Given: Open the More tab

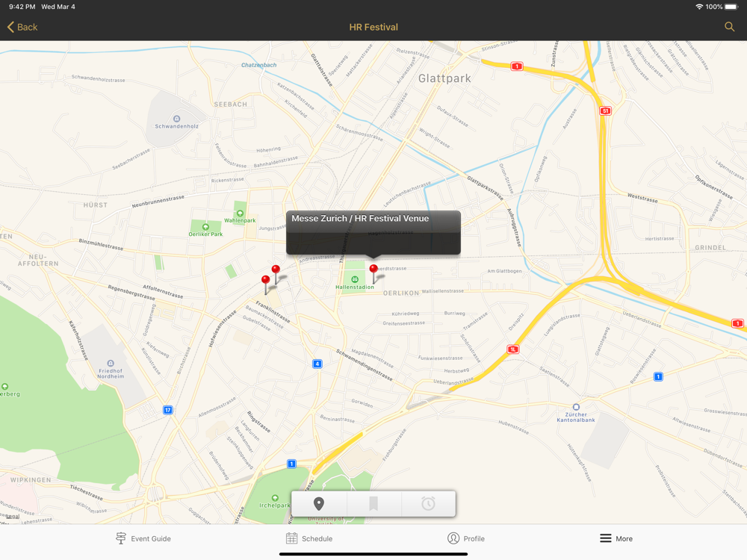Looking at the screenshot, I should 616,538.
